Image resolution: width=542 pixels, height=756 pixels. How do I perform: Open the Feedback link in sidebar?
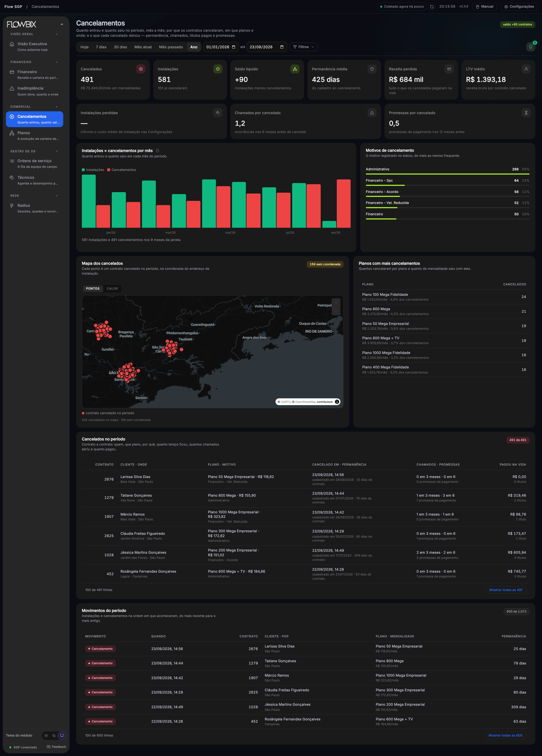[56, 747]
